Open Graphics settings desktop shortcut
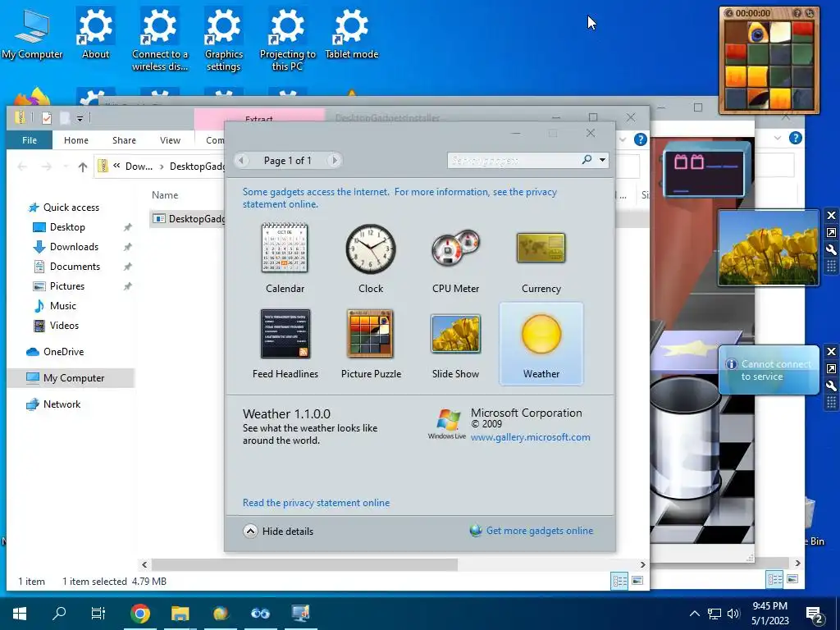This screenshot has height=630, width=840. coord(223,39)
